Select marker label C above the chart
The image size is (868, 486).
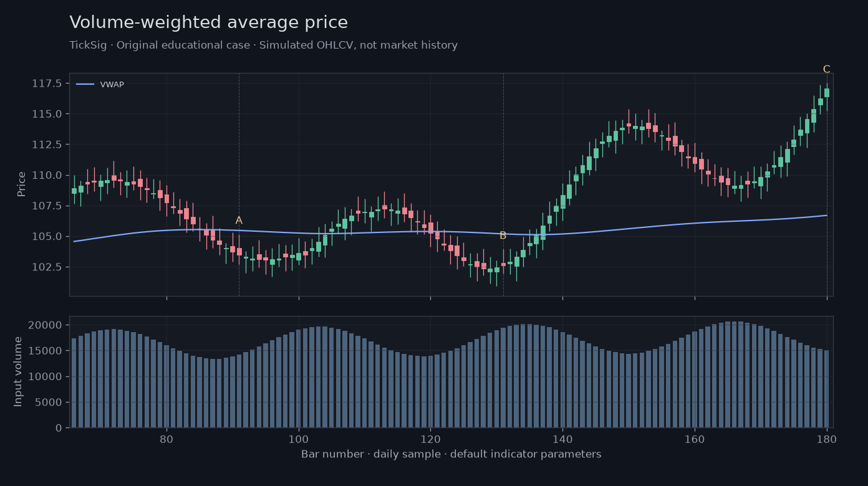click(826, 69)
